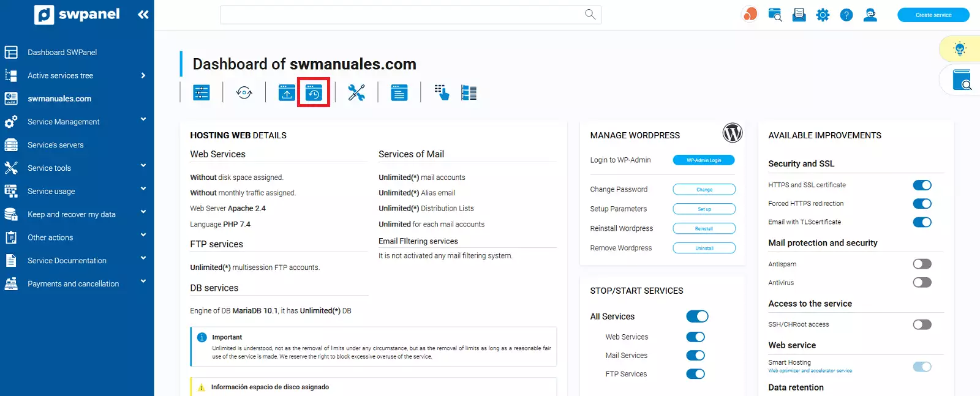Open Dashboard SWPanel in the sidebar
The height and width of the screenshot is (396, 980).
(62, 53)
